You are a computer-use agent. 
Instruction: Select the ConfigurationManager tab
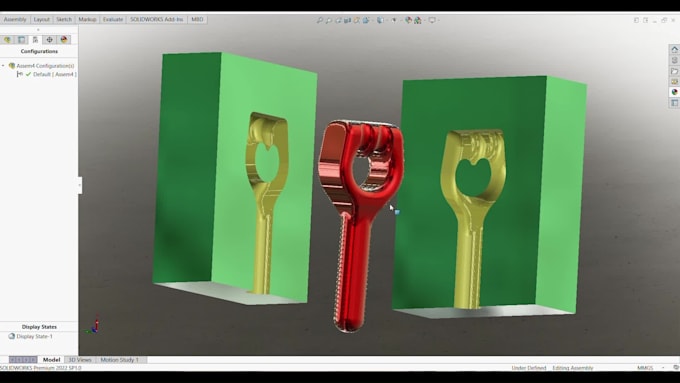pos(36,39)
